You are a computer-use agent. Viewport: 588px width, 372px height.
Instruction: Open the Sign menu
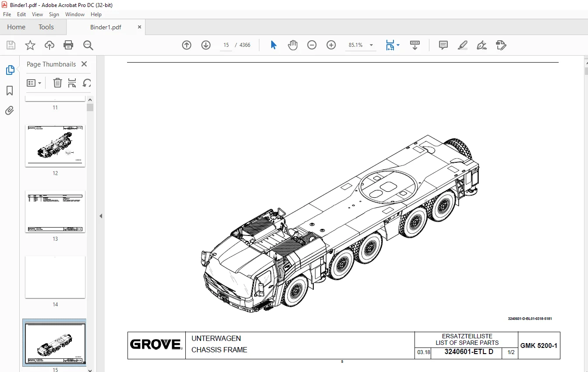[54, 14]
